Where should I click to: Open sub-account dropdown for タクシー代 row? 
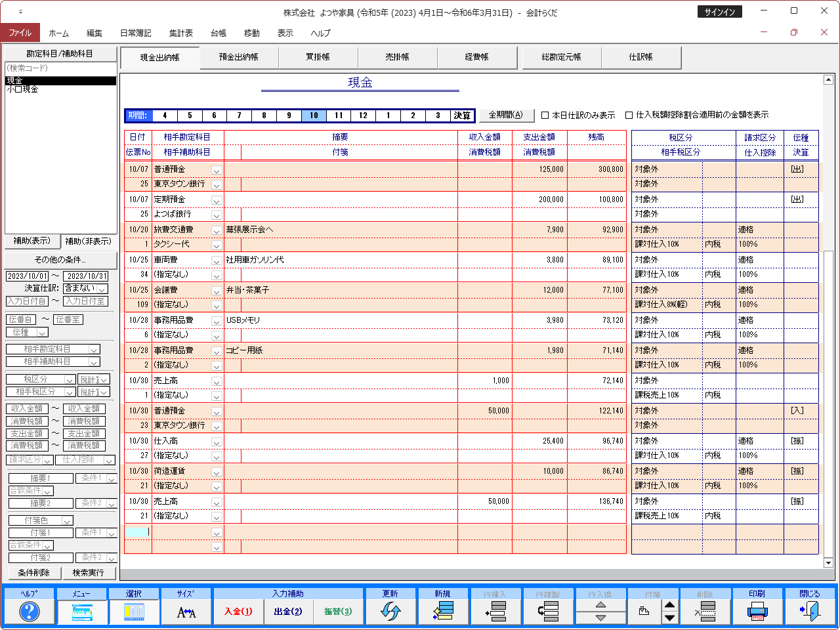coord(217,245)
